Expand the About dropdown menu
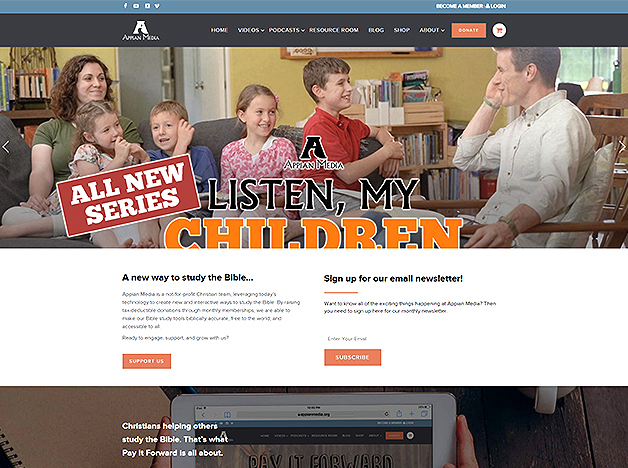The height and width of the screenshot is (468, 628). (x=432, y=30)
